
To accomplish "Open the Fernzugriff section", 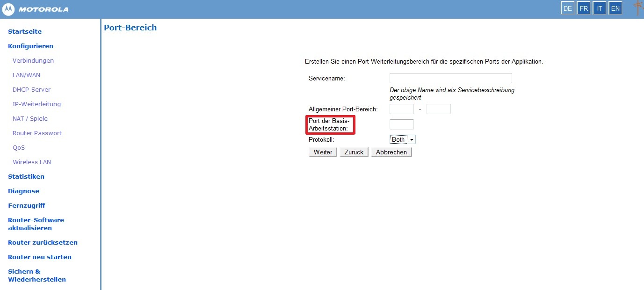I will (26, 205).
